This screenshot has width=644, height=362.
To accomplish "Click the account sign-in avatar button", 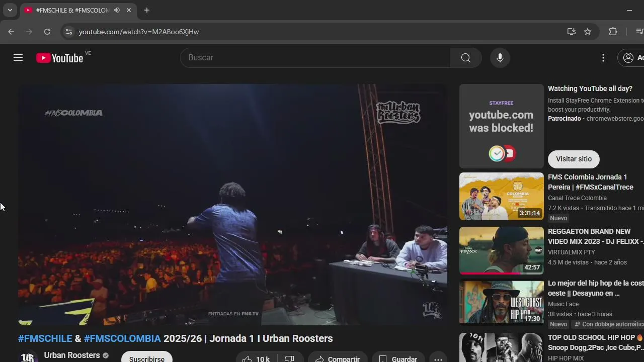I will tap(631, 58).
